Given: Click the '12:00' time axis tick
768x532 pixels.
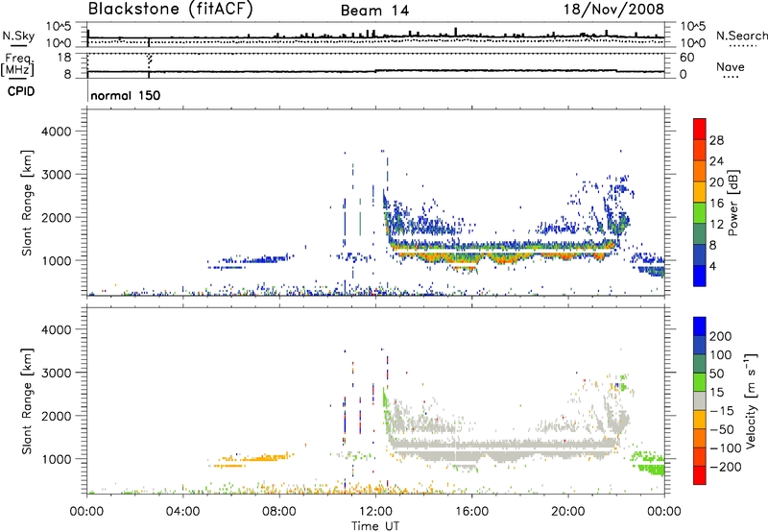Looking at the screenshot, I should point(375,512).
